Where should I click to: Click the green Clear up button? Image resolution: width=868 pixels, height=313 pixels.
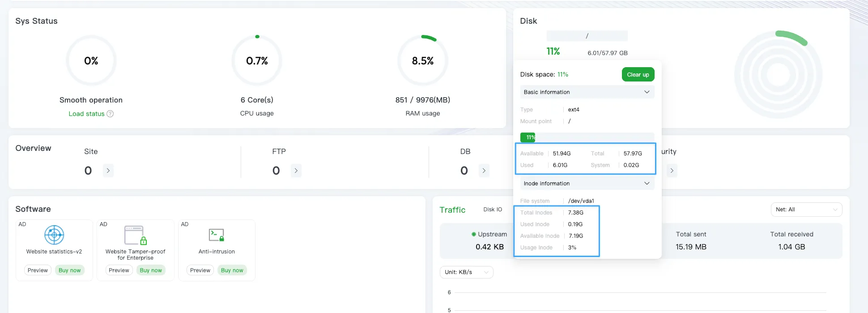coord(638,75)
